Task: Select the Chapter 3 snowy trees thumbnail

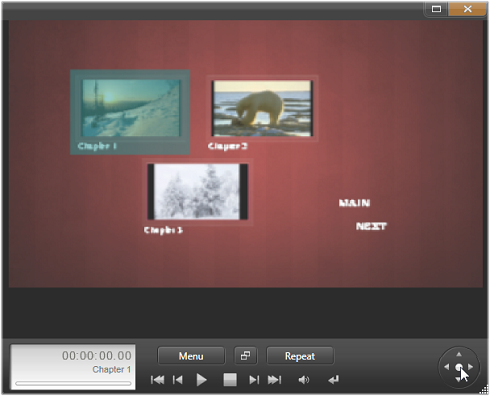Action: coord(198,192)
